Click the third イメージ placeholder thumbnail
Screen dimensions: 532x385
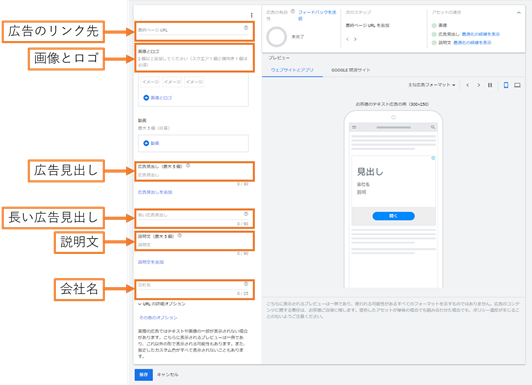194,82
